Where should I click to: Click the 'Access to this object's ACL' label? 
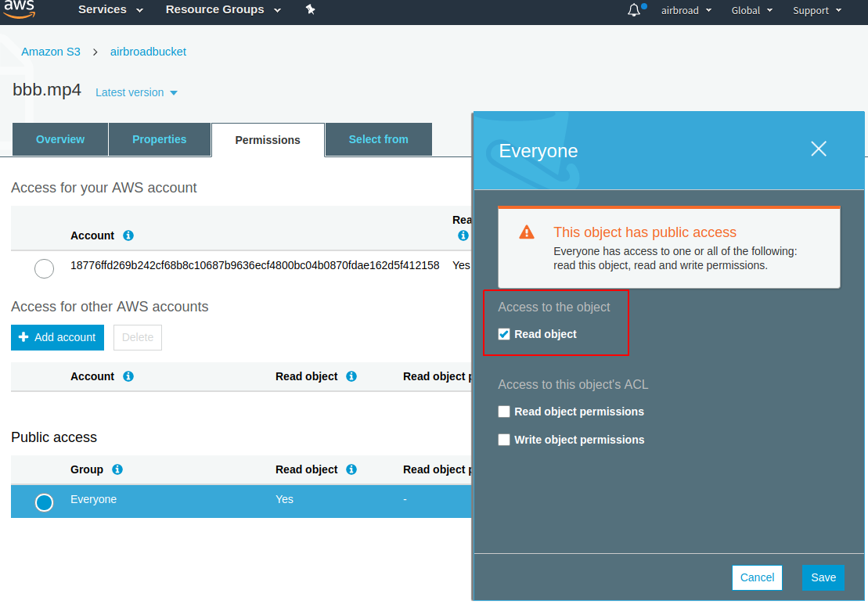pos(573,384)
